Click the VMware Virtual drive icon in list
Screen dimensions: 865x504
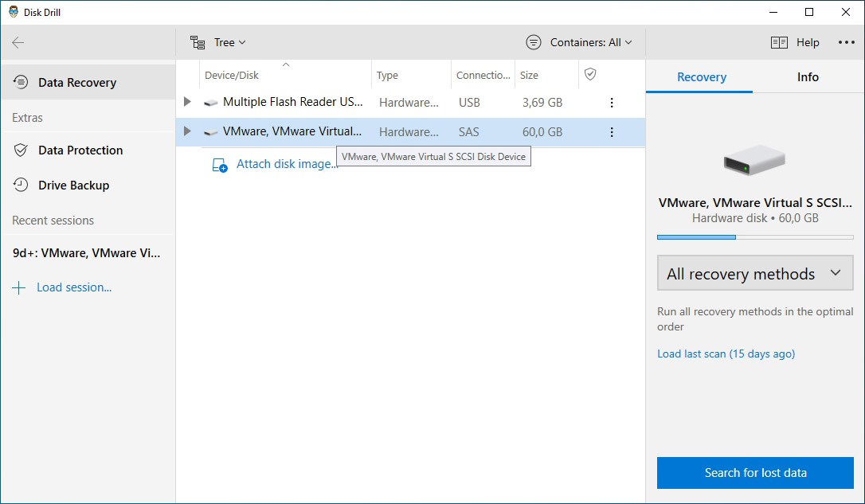[x=210, y=132]
